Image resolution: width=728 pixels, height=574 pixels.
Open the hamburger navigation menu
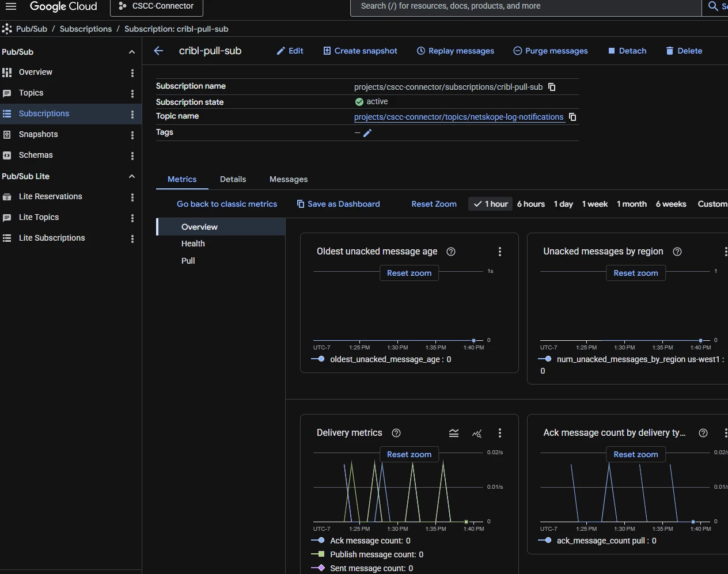(10, 6)
